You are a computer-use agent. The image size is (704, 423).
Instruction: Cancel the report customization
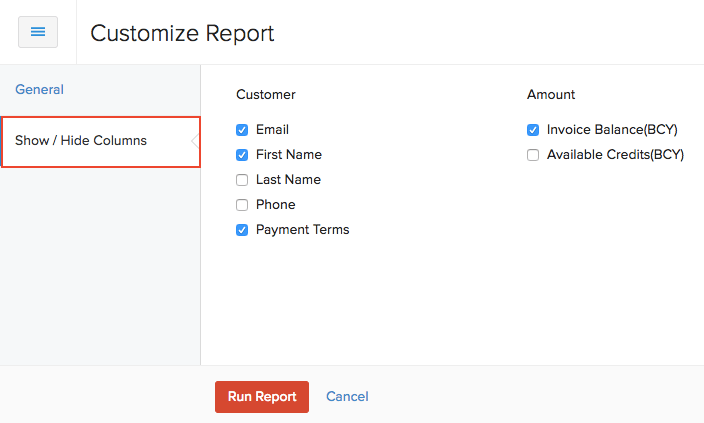[347, 397]
